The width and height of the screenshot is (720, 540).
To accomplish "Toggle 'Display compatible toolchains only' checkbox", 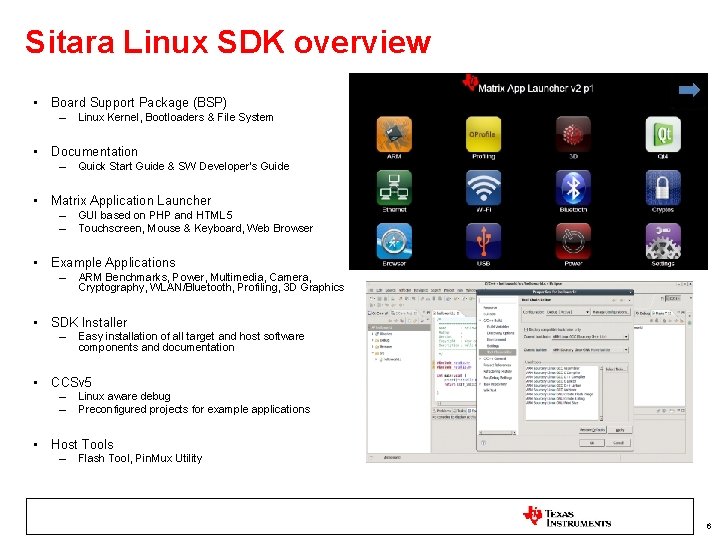I will pyautogui.click(x=525, y=330).
